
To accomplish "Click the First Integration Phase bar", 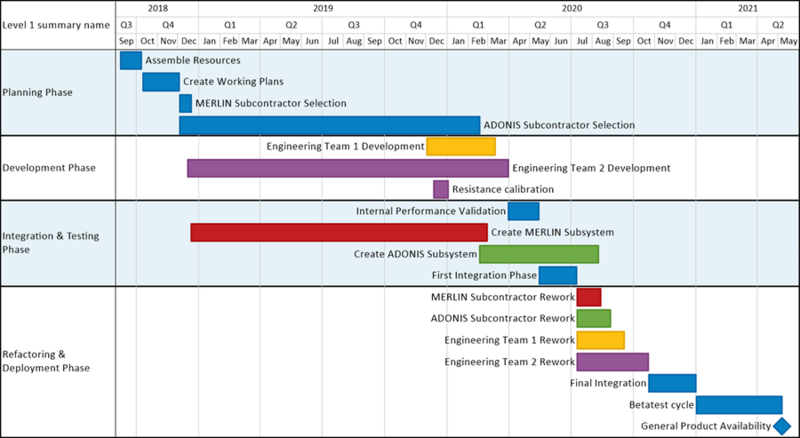I will (558, 275).
